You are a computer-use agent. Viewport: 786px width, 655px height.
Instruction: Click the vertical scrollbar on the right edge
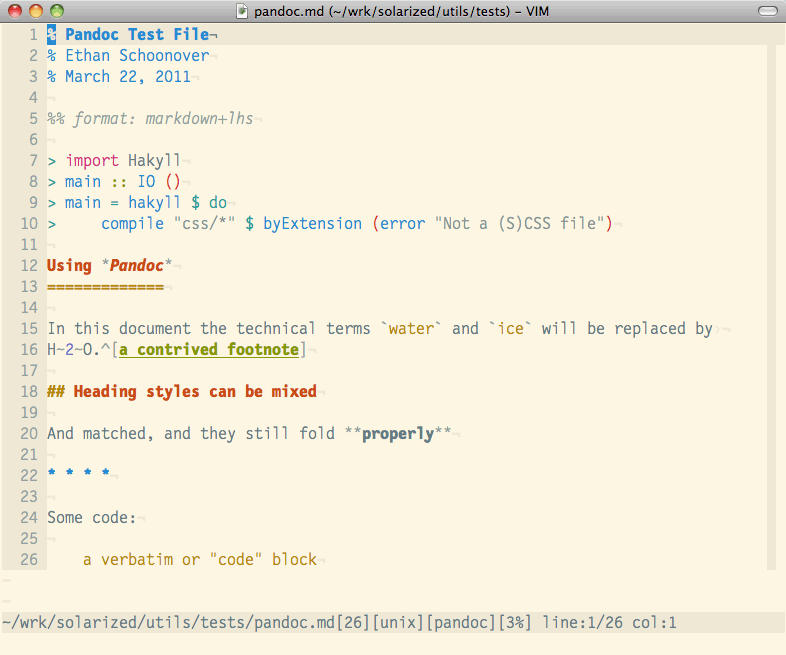click(x=770, y=300)
